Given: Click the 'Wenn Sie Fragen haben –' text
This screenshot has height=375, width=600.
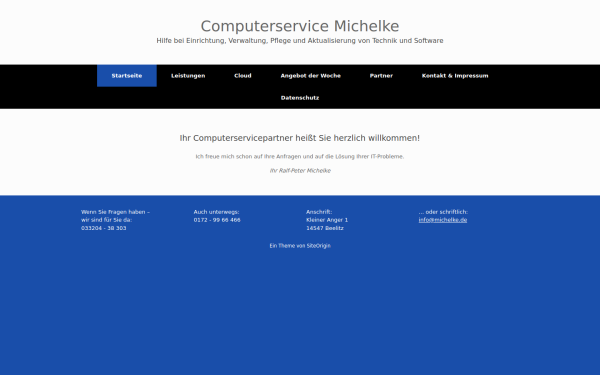Looking at the screenshot, I should pos(116,212).
